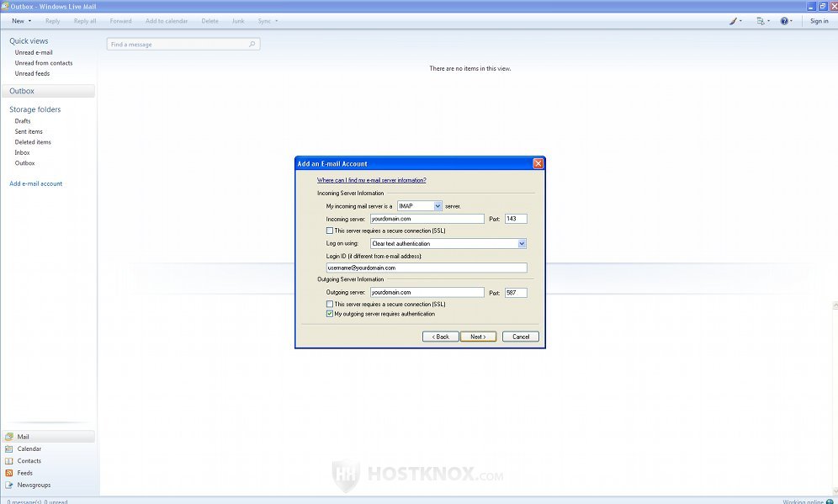Open the Inbox storage folder
This screenshot has height=504, width=838.
pos(22,152)
